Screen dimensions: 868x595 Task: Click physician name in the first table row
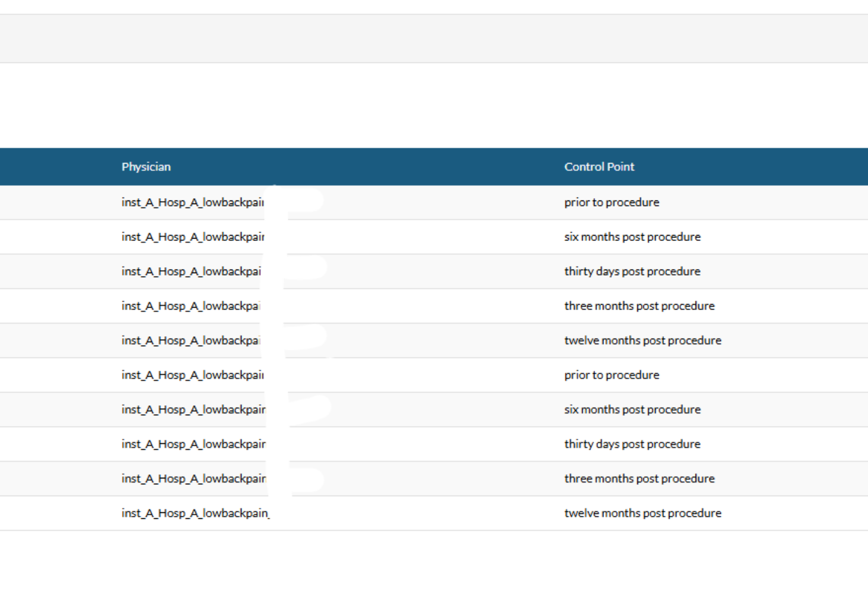[x=193, y=202]
